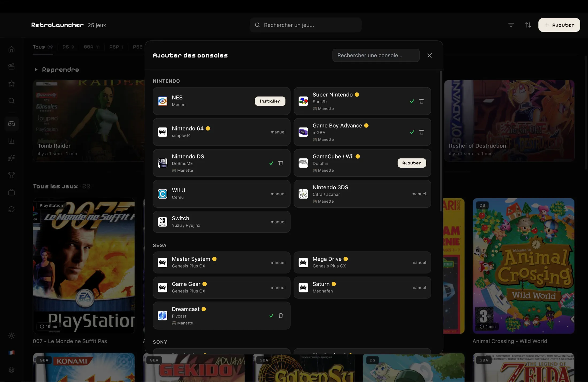The height and width of the screenshot is (382, 588).
Task: Switch to the DS tab
Action: click(68, 47)
